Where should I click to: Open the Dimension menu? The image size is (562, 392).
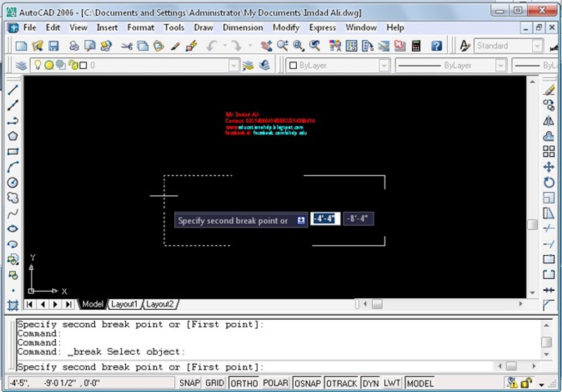[243, 28]
